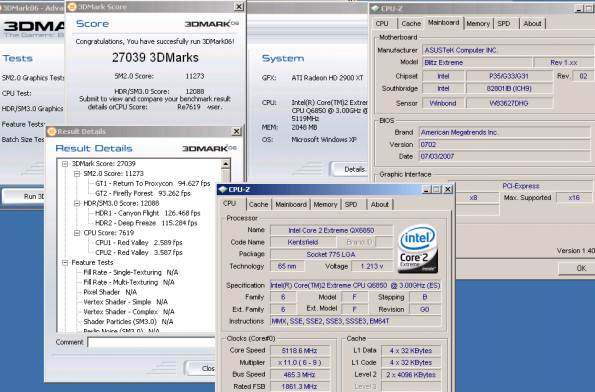Open the SPD tab in front CPU-Z window
Screen dimensions: 595x392
(x=351, y=205)
